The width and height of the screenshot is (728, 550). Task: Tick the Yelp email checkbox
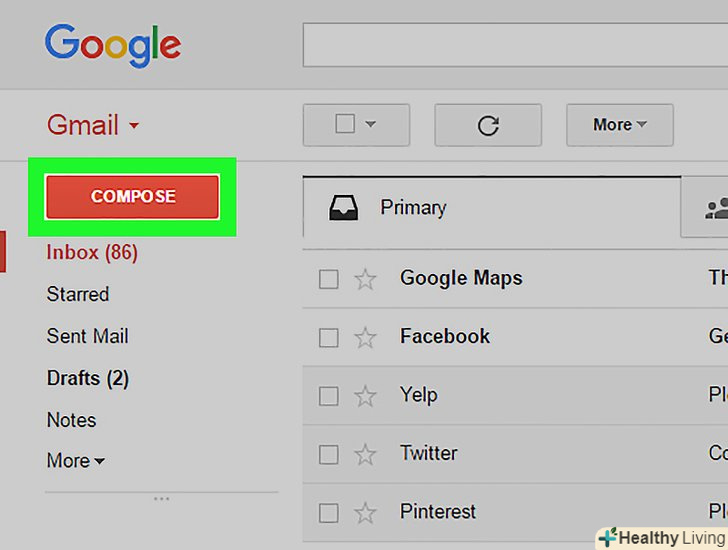pyautogui.click(x=329, y=396)
